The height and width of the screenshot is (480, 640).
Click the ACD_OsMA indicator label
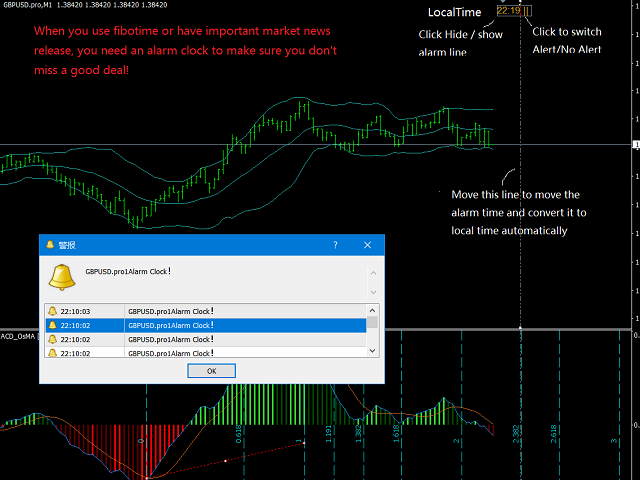pyautogui.click(x=18, y=336)
